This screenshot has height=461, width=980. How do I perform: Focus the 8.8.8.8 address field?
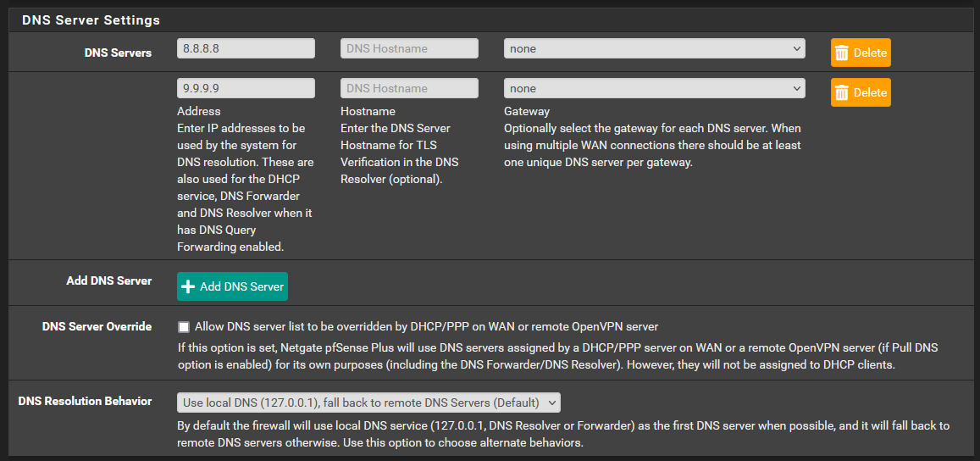[x=246, y=49]
